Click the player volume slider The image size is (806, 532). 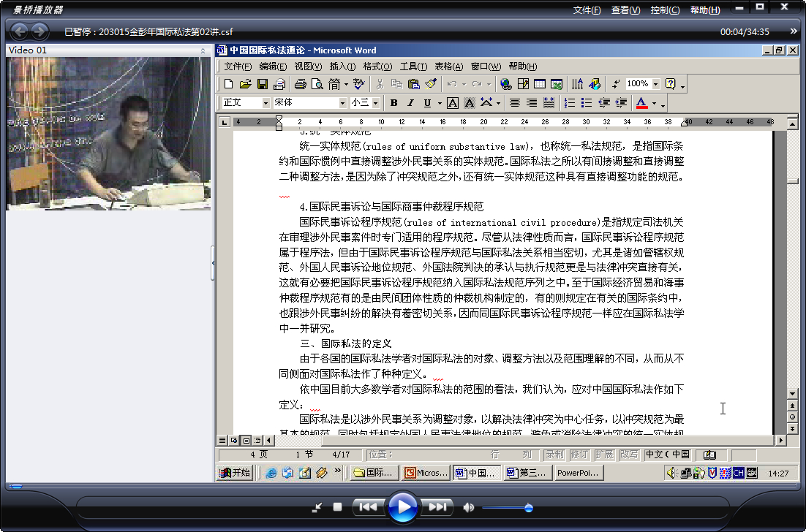[507, 508]
